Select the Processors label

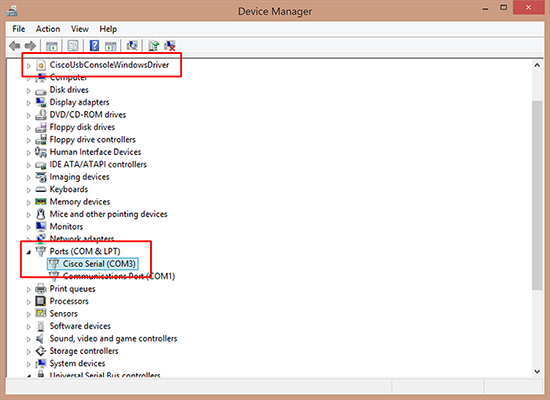[69, 301]
